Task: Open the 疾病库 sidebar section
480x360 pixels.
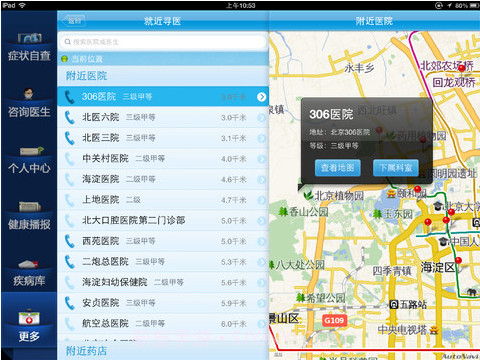Action: [29, 273]
